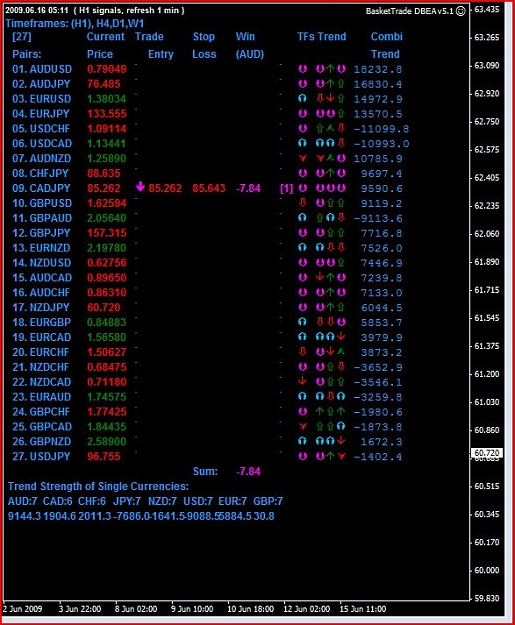
Task: Click the 15 Jun 11:00 time axis label
Action: [x=363, y=609]
